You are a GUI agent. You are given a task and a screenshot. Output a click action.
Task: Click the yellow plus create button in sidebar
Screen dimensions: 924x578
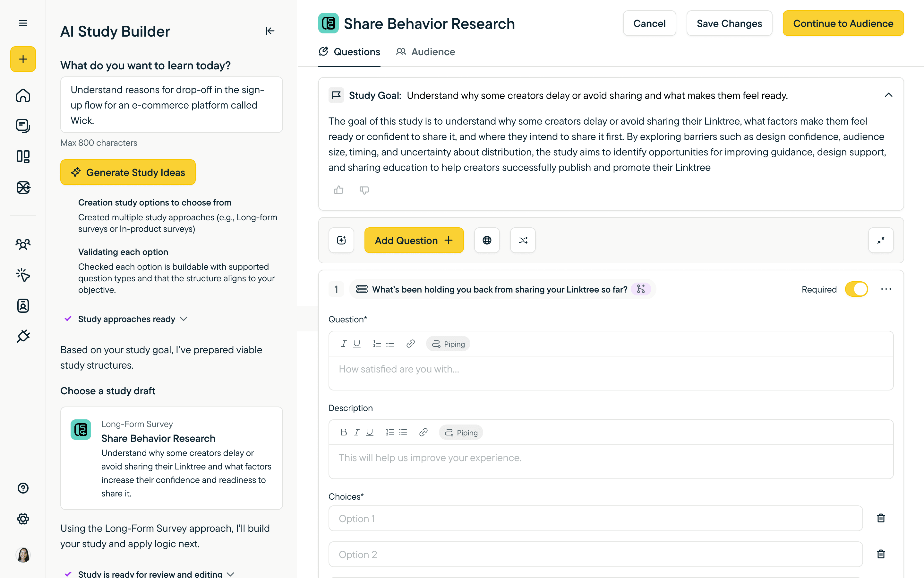coord(23,59)
